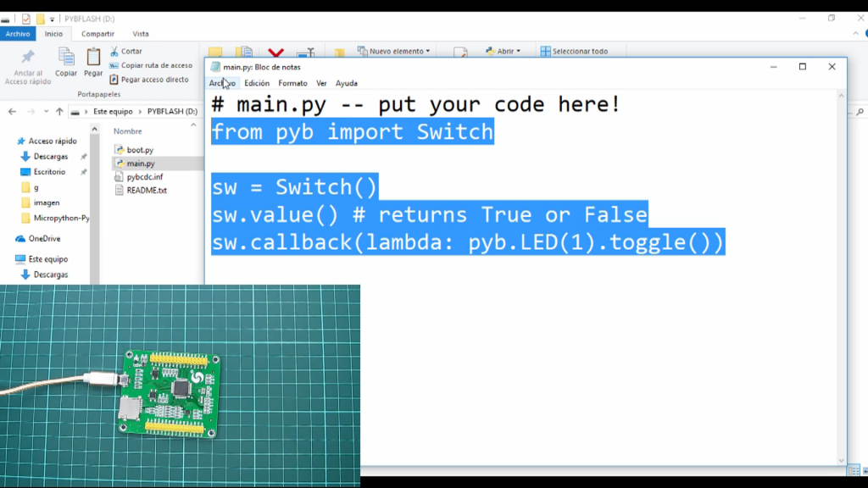
Task: Go up one folder with up arrow
Action: point(59,111)
